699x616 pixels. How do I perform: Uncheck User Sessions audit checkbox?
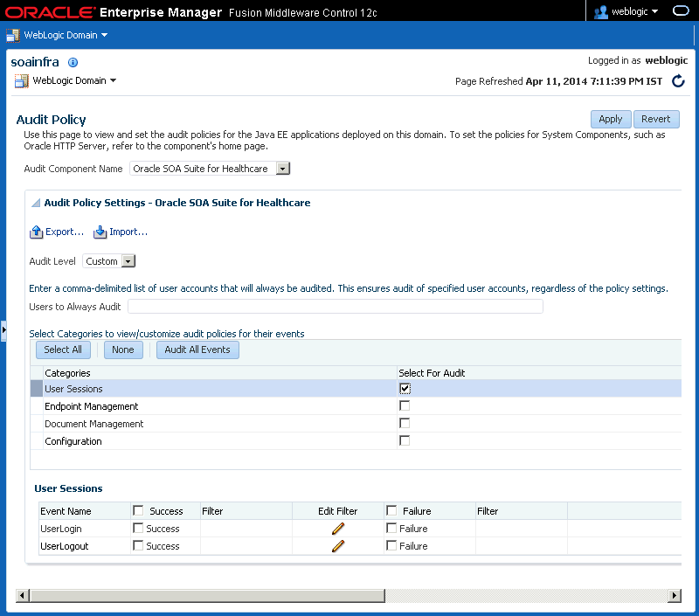pyautogui.click(x=405, y=388)
